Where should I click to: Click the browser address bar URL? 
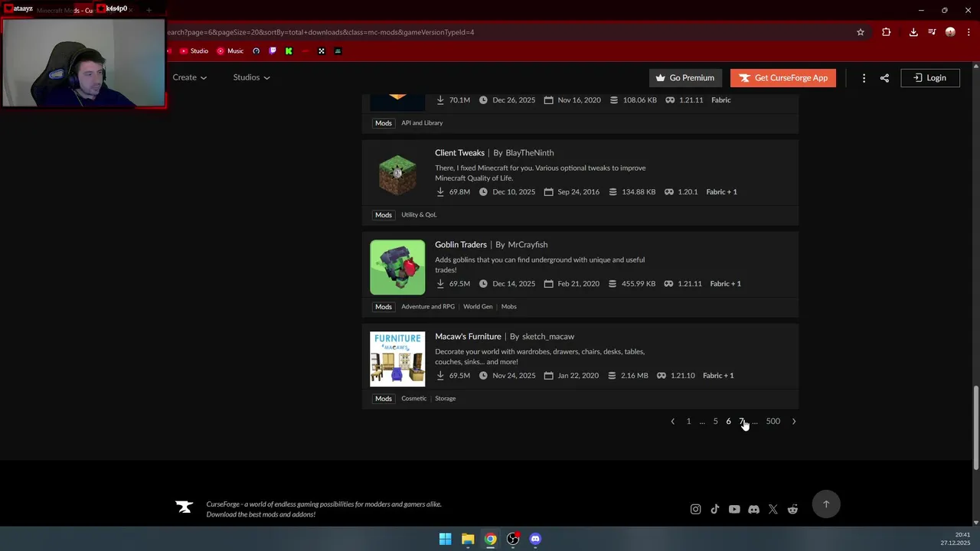tap(320, 32)
